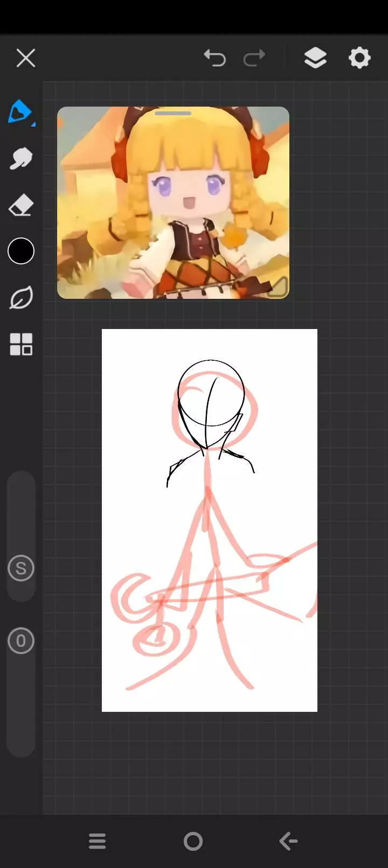Screen dimensions: 388x868
Task: Open settings with the gear icon
Action: coord(359,58)
